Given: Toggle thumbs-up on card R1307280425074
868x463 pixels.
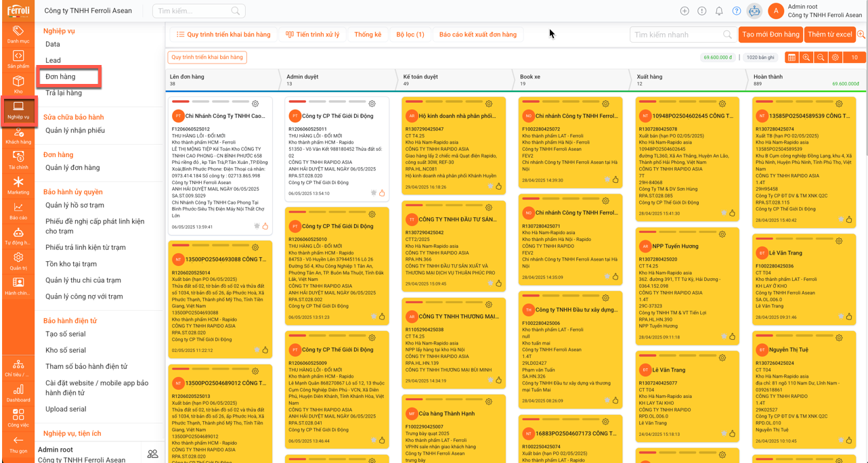Looking at the screenshot, I should point(849,219).
